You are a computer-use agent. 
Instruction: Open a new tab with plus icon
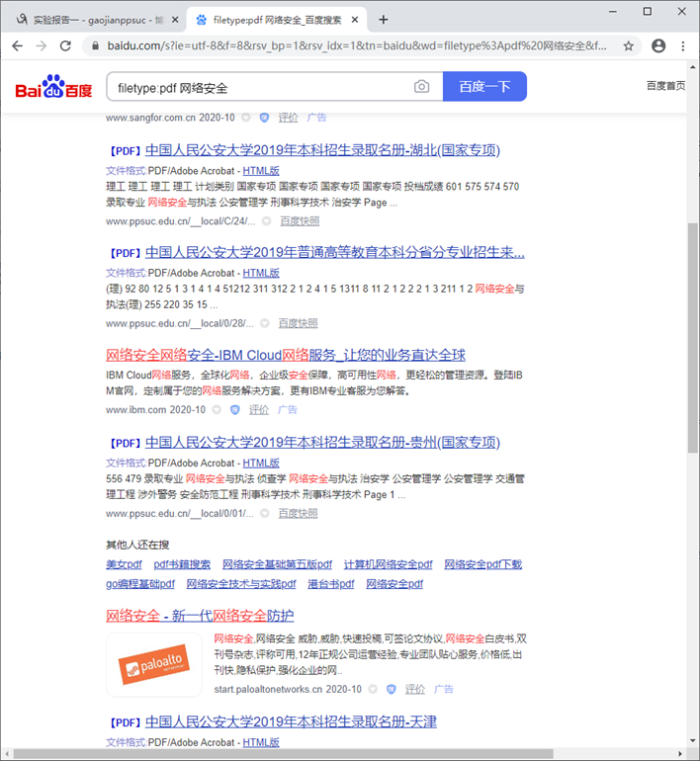point(384,20)
